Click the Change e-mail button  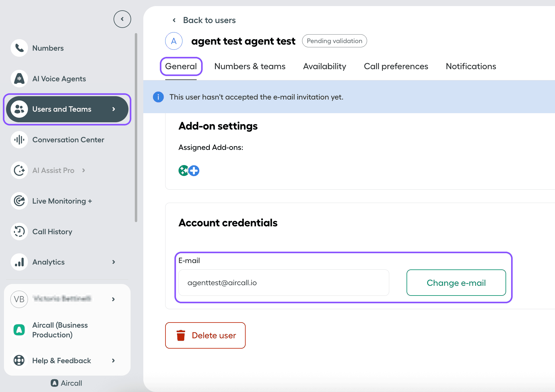456,282
